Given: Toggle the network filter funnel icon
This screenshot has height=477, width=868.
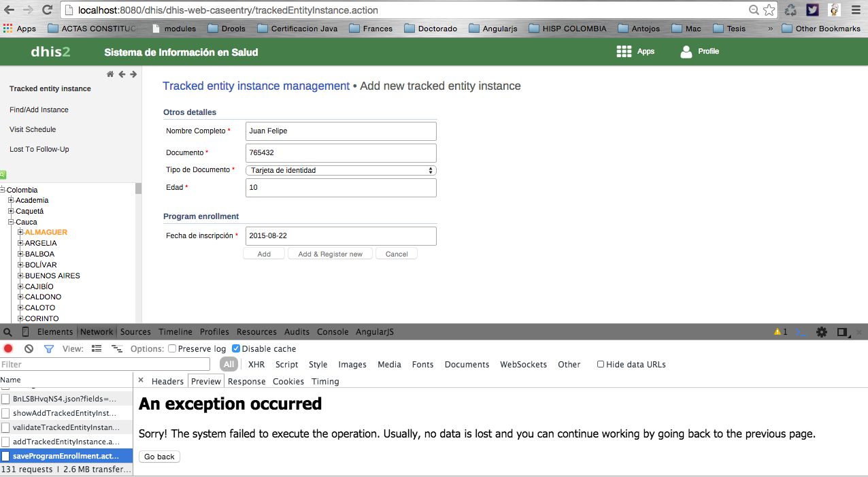Looking at the screenshot, I should point(49,348).
